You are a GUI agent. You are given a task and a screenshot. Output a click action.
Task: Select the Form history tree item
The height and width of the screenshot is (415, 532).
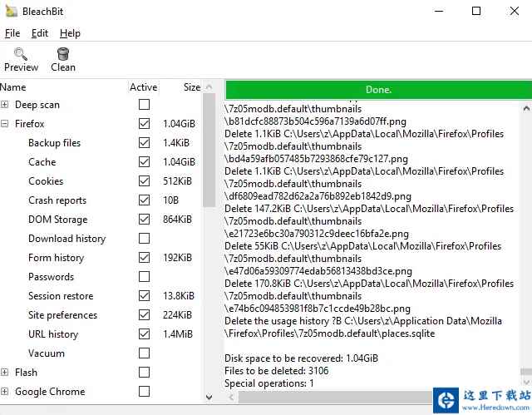point(56,258)
